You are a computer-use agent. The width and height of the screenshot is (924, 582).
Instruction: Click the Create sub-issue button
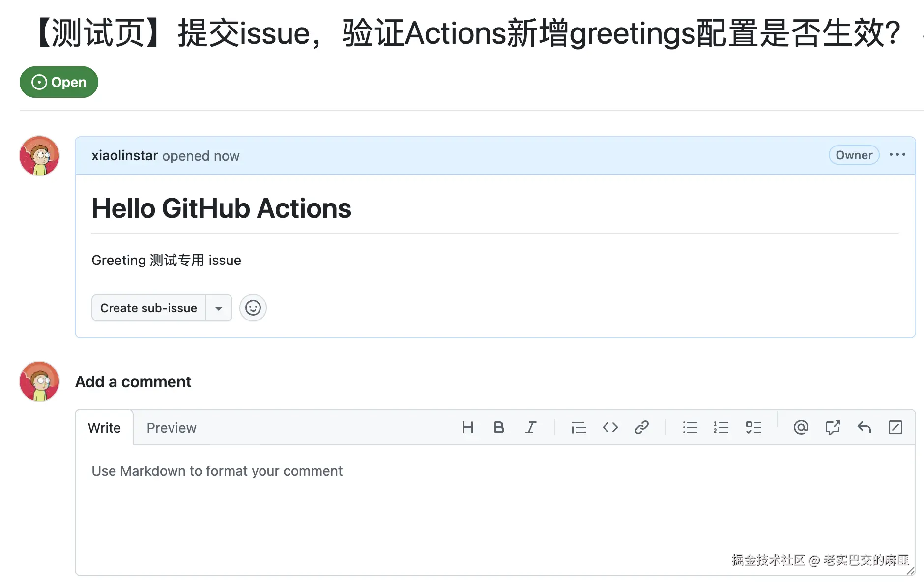click(x=148, y=308)
